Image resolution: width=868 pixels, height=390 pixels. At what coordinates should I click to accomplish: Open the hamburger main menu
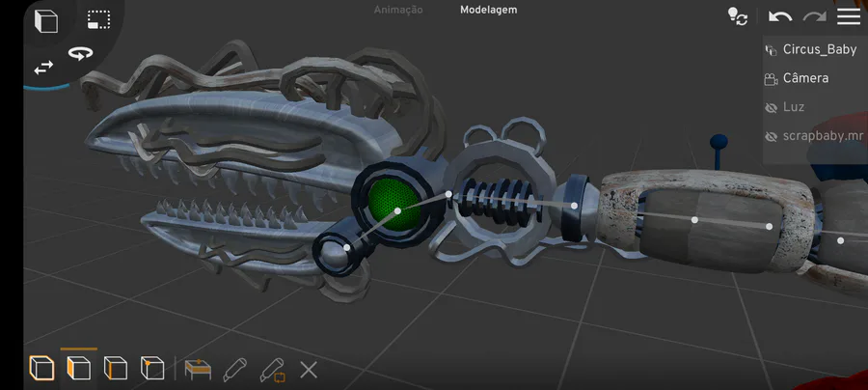(849, 16)
